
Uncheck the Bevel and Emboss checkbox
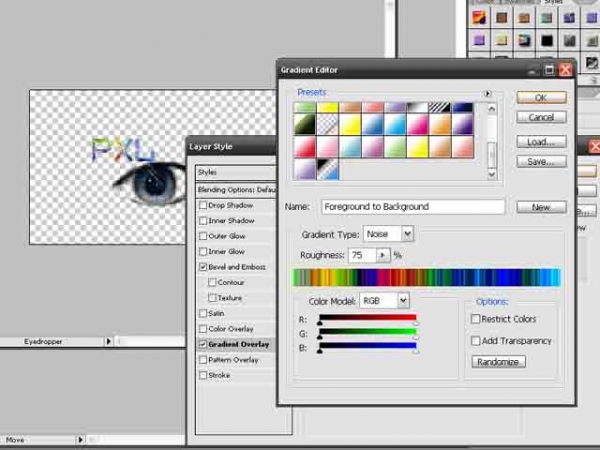(x=203, y=267)
